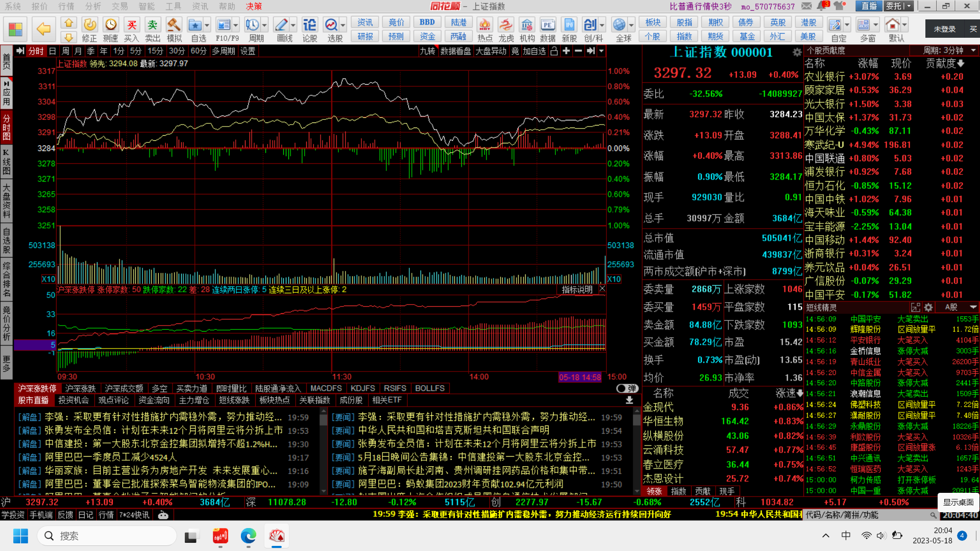The image size is (980, 551).
Task: Open the 论股 stock discussion icon
Action: pyautogui.click(x=309, y=30)
